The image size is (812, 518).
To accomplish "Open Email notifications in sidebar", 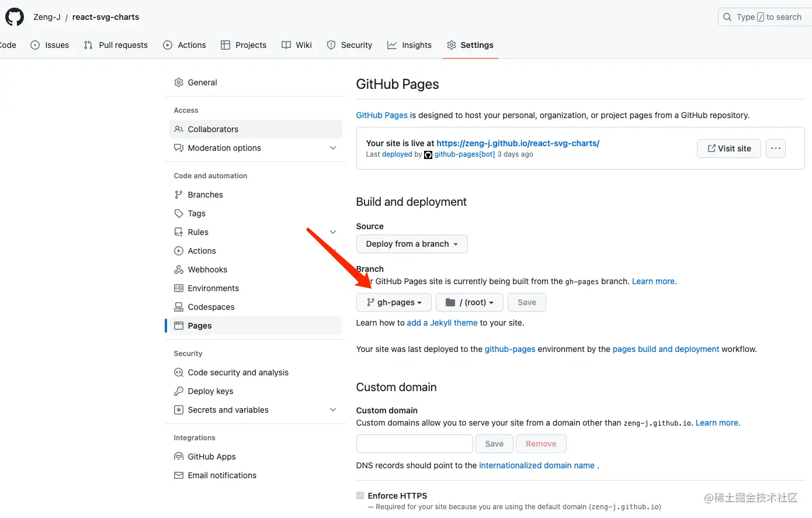I will [255, 475].
